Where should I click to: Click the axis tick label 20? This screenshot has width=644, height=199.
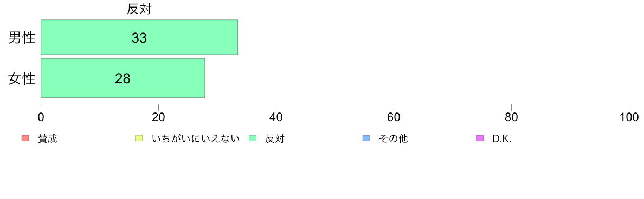pos(158,117)
